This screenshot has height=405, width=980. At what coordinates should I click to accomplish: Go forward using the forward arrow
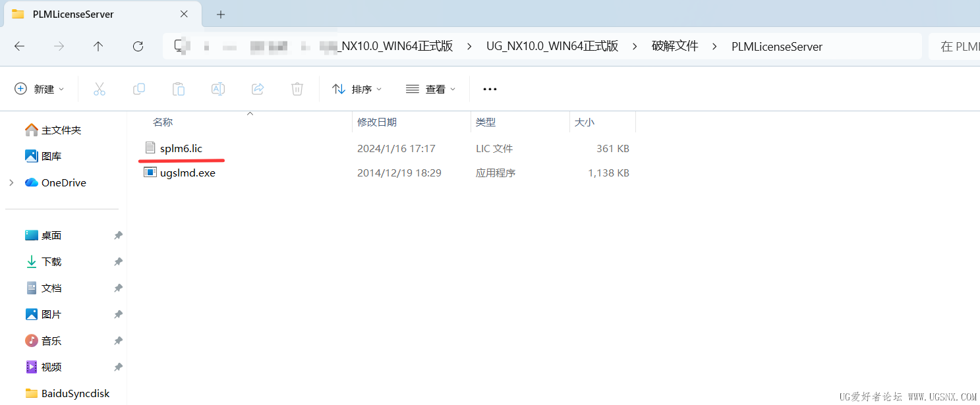pyautogui.click(x=59, y=46)
